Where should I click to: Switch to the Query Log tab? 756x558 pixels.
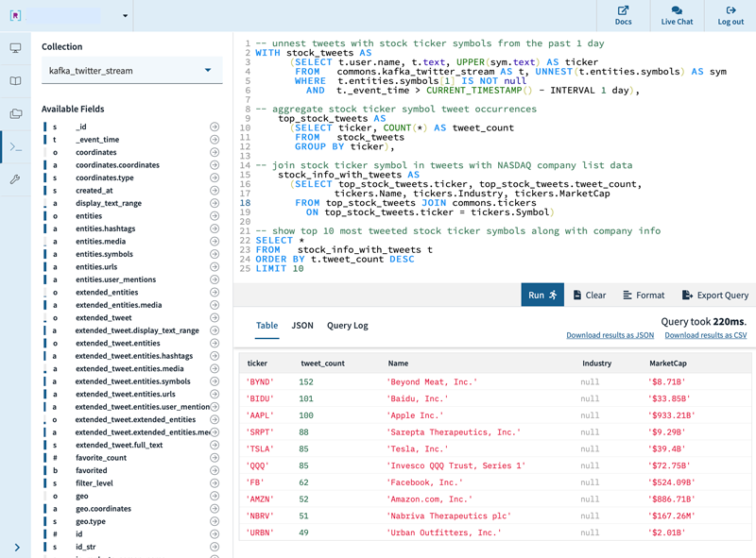coord(347,325)
